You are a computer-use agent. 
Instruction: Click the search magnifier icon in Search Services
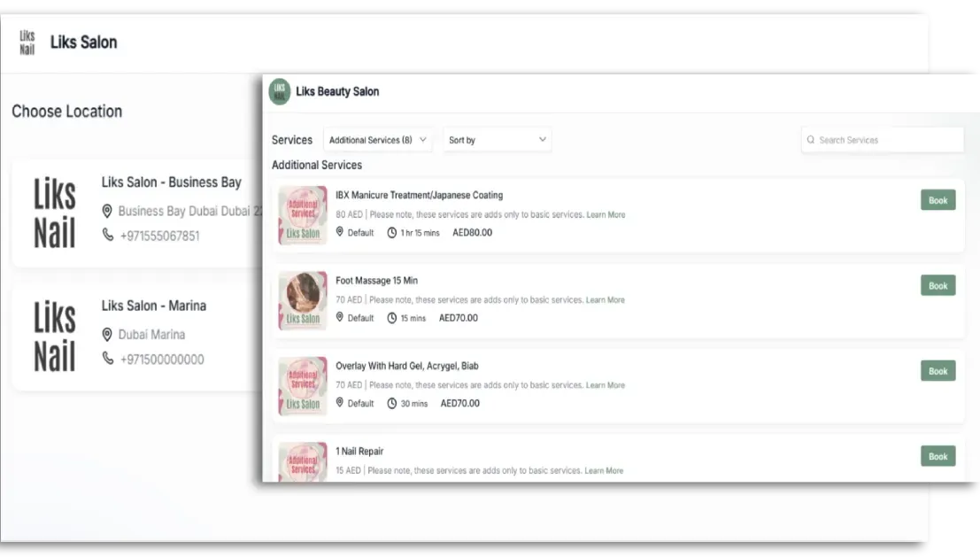click(x=811, y=140)
